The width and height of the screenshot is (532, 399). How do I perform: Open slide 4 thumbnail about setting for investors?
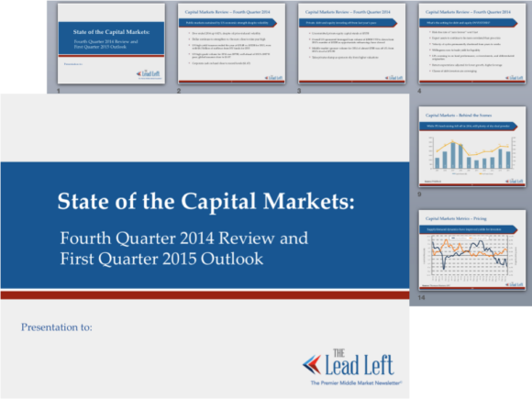pos(472,43)
